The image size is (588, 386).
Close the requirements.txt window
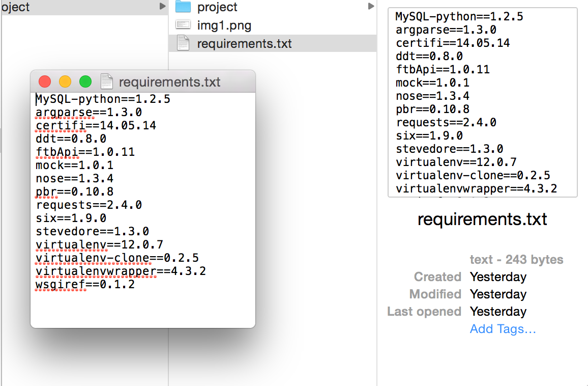(45, 81)
